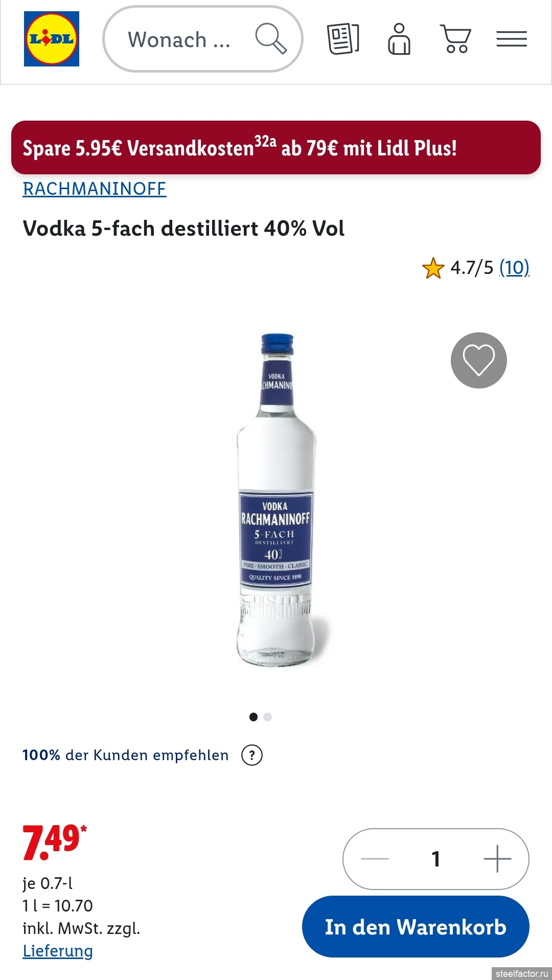This screenshot has height=980, width=552.
Task: Increase quantity with the plus button
Action: (x=497, y=859)
